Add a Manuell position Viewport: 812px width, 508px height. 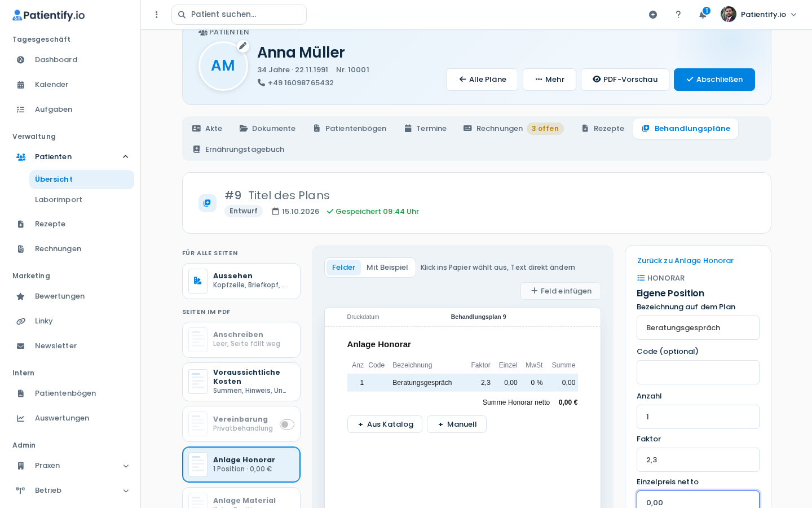[x=457, y=424]
